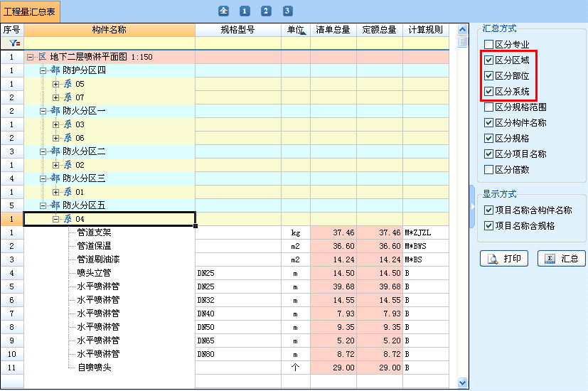588x391 pixels.
Task: Click the filter icon under 序号 column
Action: coord(11,43)
